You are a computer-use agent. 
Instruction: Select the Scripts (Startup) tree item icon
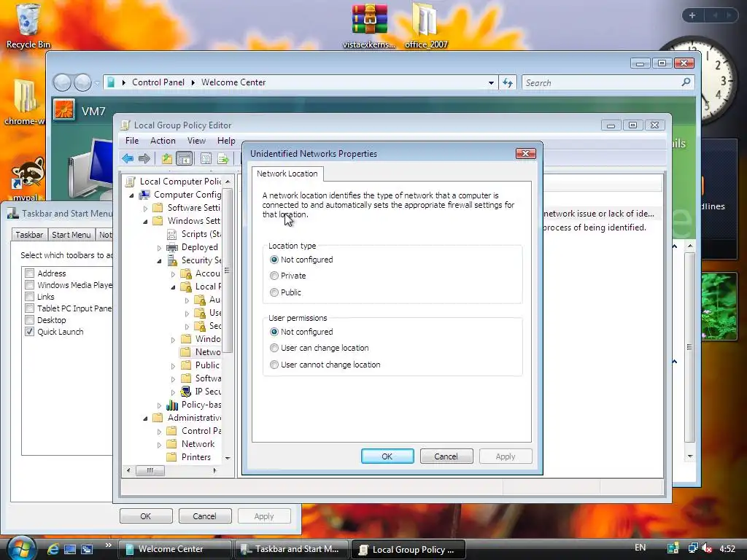coord(172,234)
